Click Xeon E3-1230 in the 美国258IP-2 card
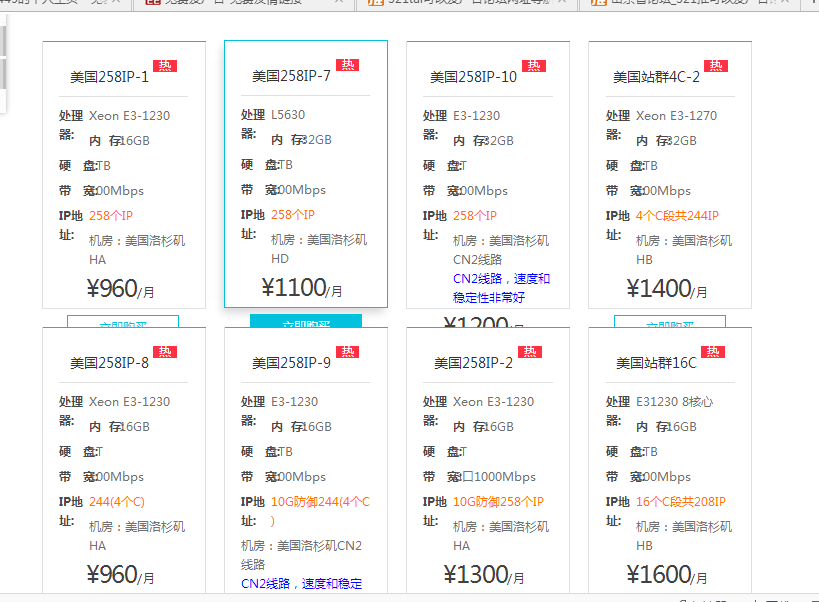This screenshot has height=602, width=819. (494, 402)
